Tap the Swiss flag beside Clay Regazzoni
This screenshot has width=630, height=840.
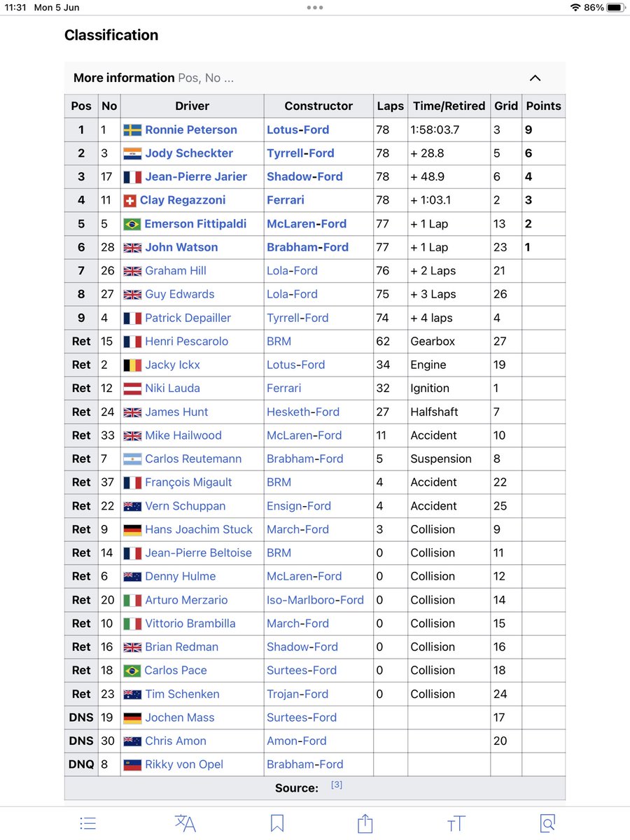(x=129, y=200)
